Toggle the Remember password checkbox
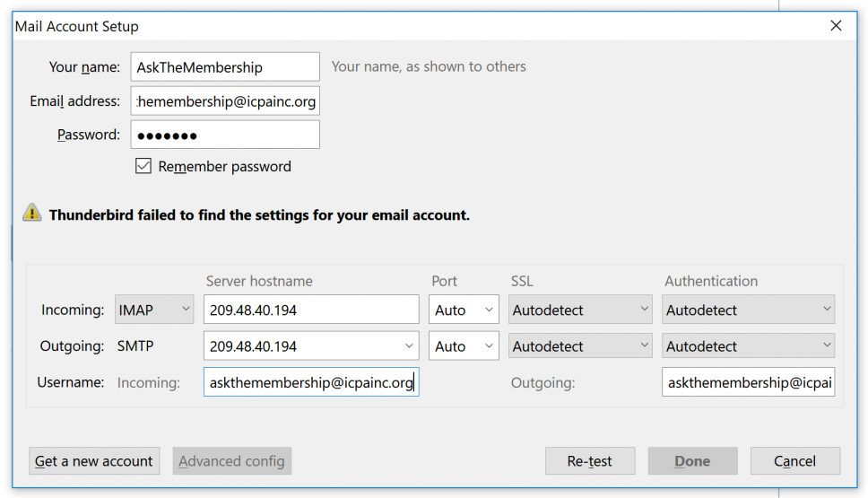This screenshot has height=498, width=868. pyautogui.click(x=143, y=166)
